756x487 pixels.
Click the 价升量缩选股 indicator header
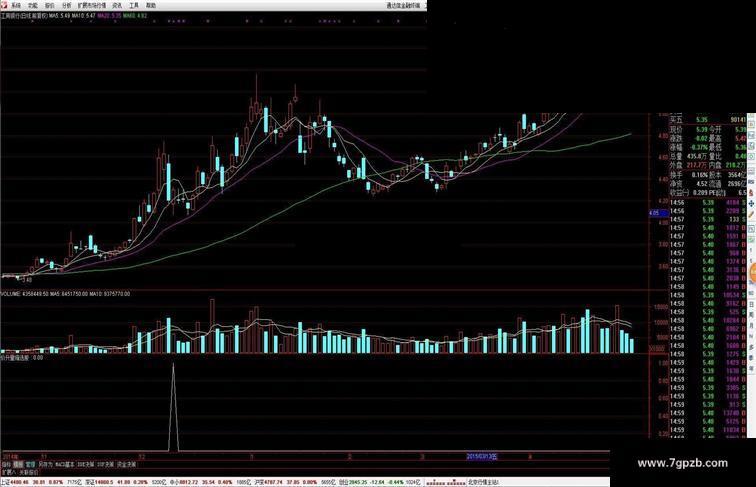point(22,358)
